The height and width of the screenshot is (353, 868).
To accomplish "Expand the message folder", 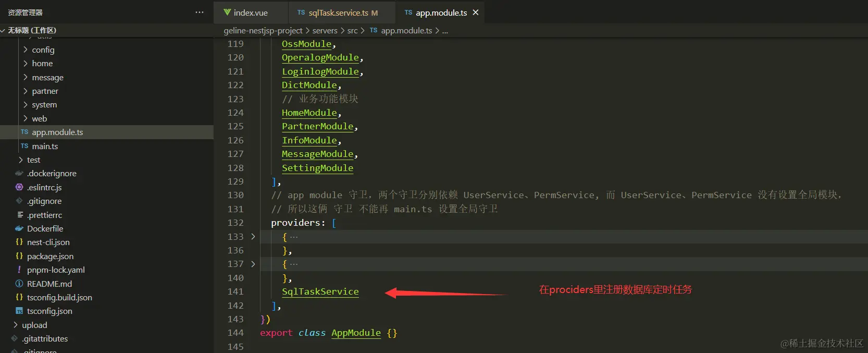I will click(25, 77).
